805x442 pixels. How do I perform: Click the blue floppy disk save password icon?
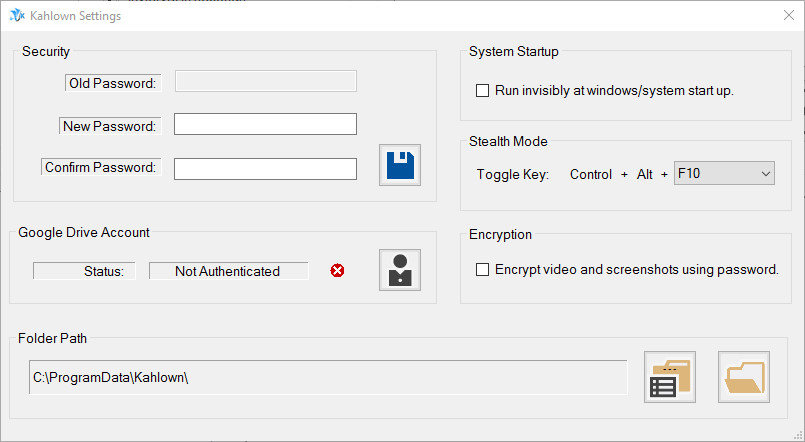click(400, 165)
